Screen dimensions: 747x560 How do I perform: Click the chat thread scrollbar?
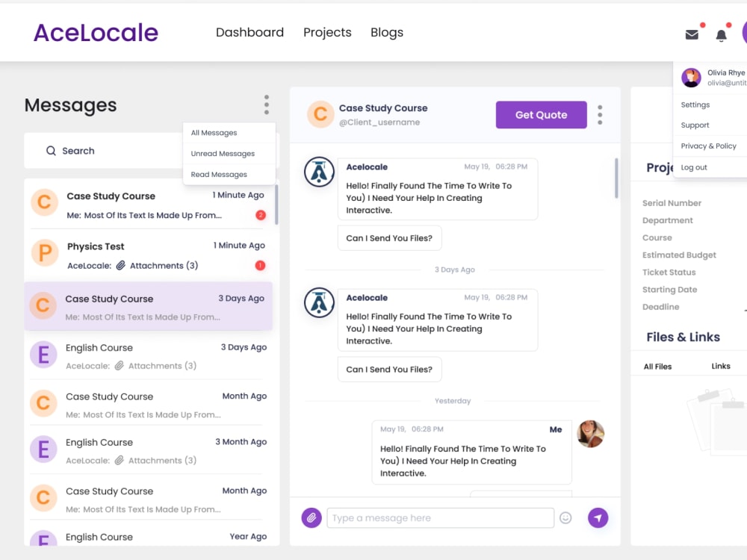[616, 178]
